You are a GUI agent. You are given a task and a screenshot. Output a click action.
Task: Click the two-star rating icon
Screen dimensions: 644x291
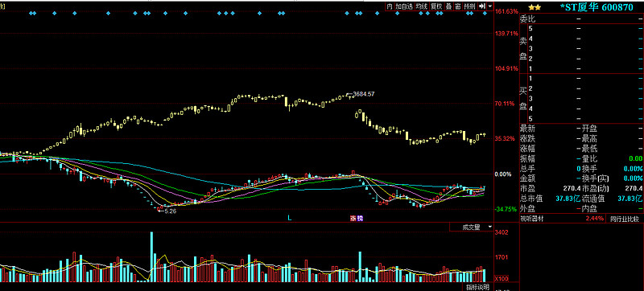(535, 7)
